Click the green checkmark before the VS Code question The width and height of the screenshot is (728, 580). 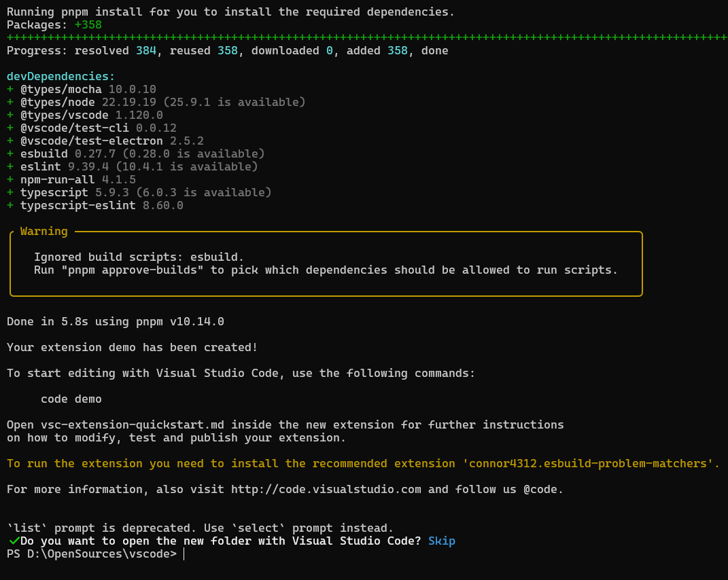pos(14,541)
